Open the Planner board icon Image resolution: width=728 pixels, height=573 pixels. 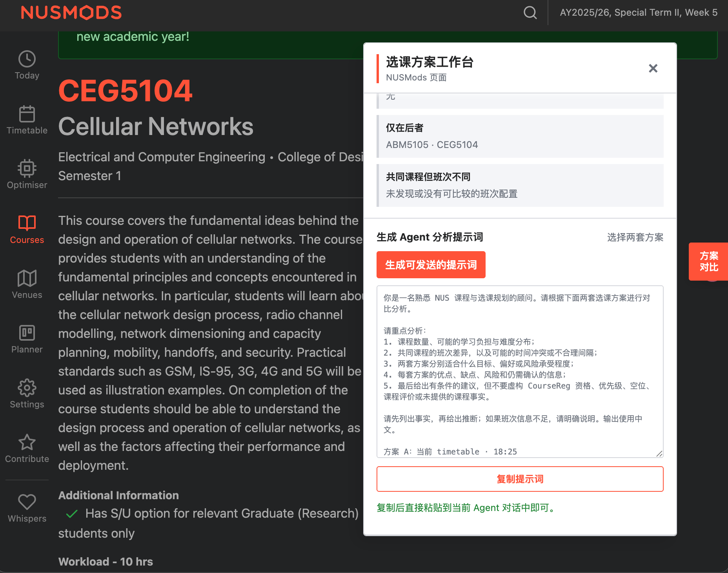tap(27, 333)
